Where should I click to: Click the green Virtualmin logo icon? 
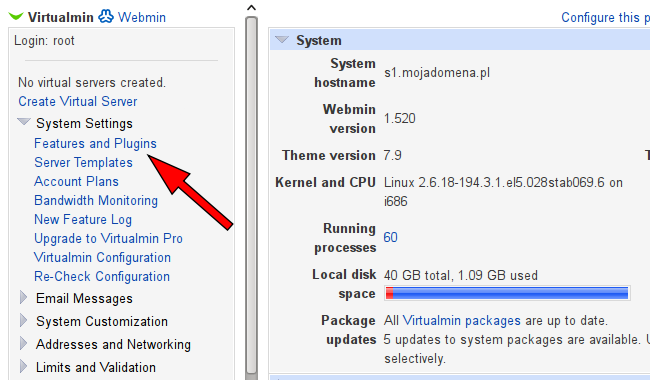click(x=16, y=17)
